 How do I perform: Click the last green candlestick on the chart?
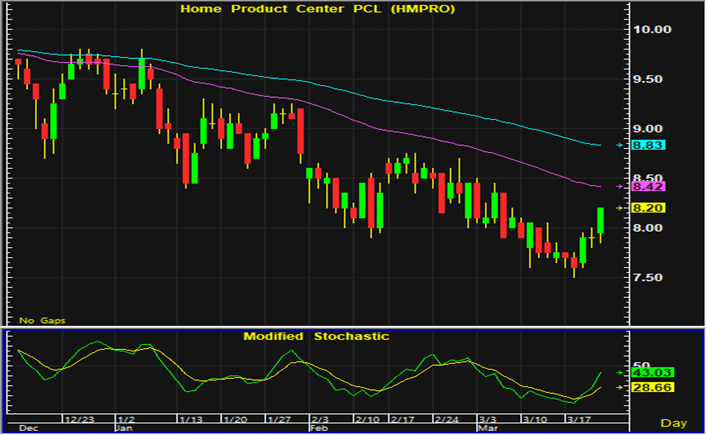pyautogui.click(x=600, y=221)
